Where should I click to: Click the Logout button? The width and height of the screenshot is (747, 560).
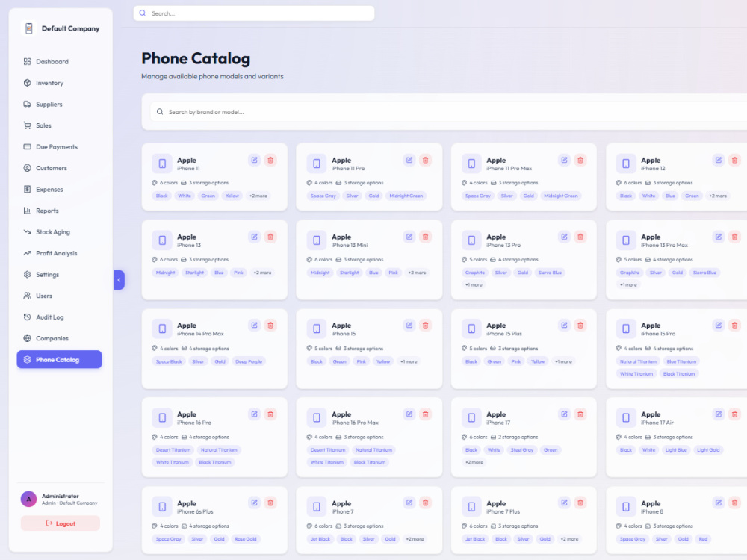click(x=61, y=523)
